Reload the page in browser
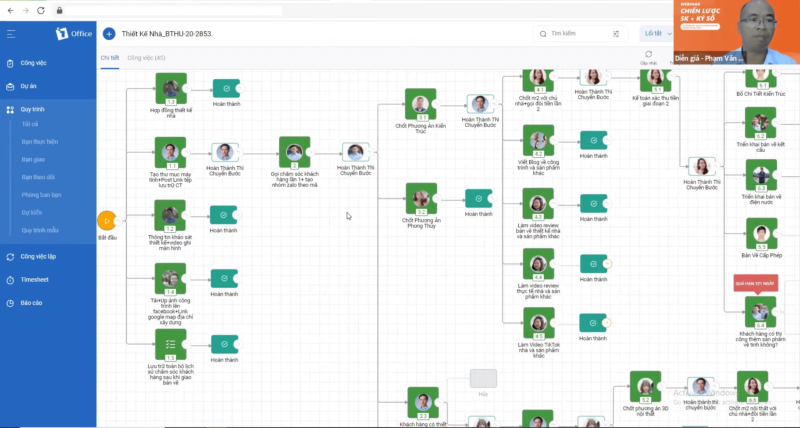The width and height of the screenshot is (800, 428). (41, 10)
